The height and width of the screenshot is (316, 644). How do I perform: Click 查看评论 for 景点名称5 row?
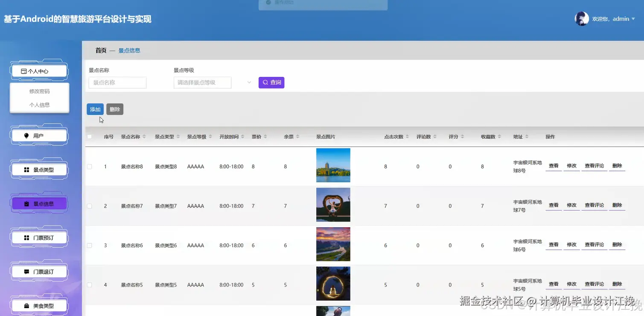point(594,284)
